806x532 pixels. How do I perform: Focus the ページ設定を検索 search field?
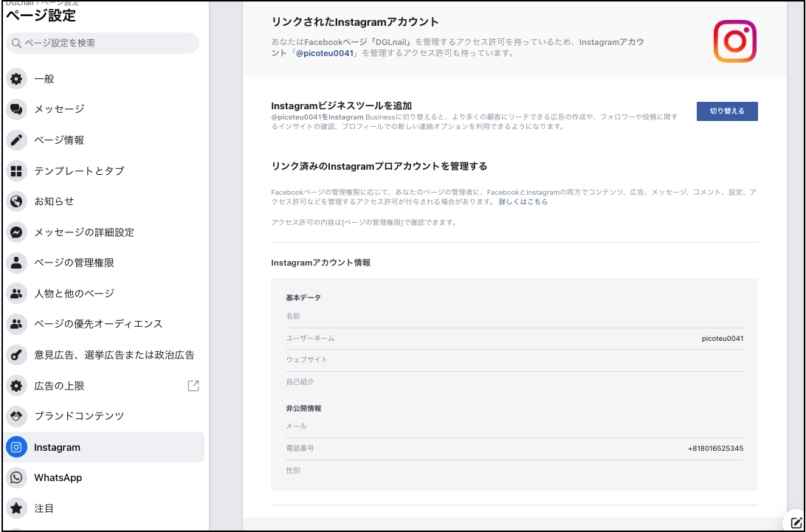tap(103, 44)
